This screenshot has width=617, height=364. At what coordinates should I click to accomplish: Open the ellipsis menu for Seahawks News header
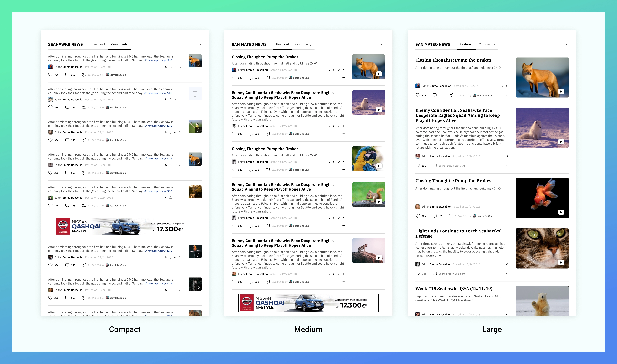click(x=199, y=44)
